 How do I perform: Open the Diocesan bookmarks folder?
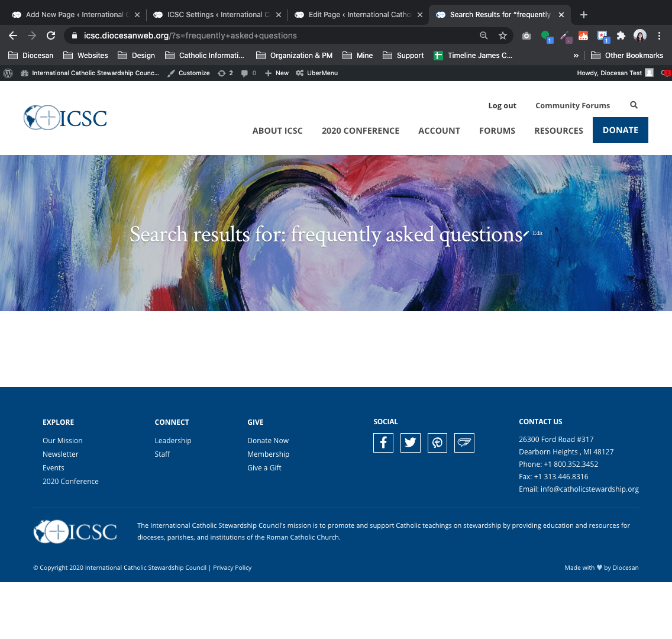pos(31,56)
